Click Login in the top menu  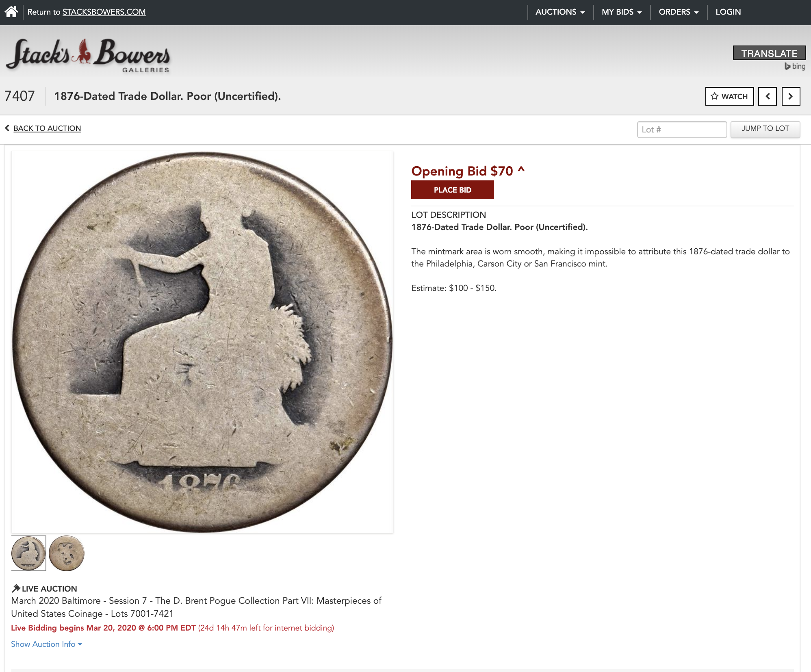[x=728, y=12]
